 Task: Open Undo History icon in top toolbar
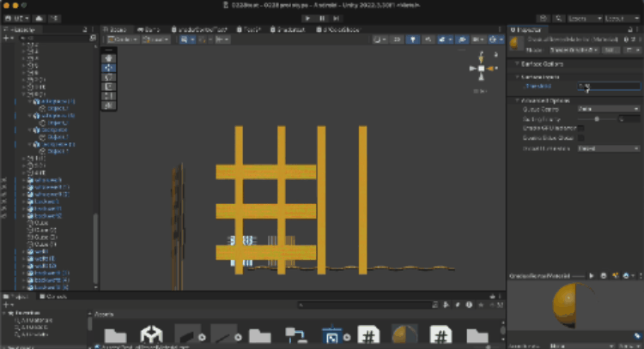click(x=543, y=19)
